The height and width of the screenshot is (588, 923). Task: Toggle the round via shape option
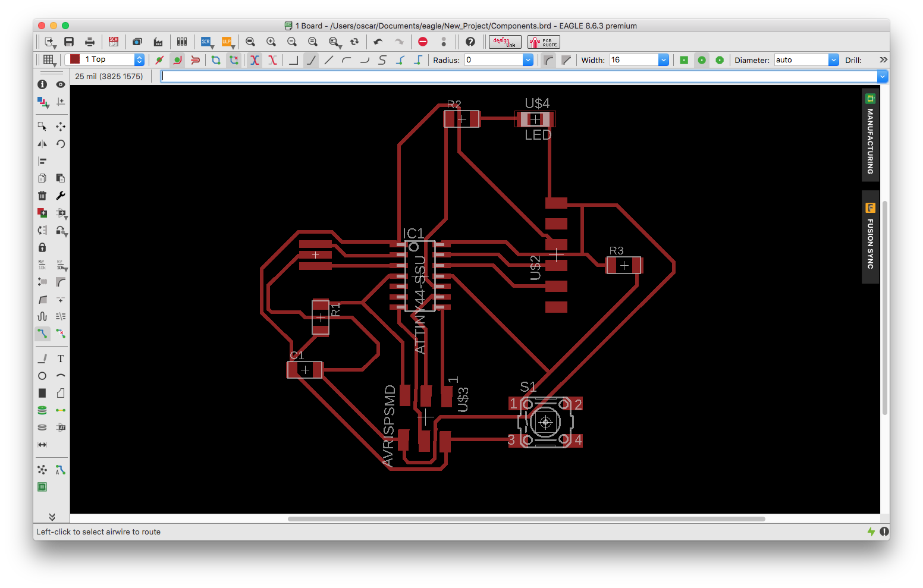point(702,60)
